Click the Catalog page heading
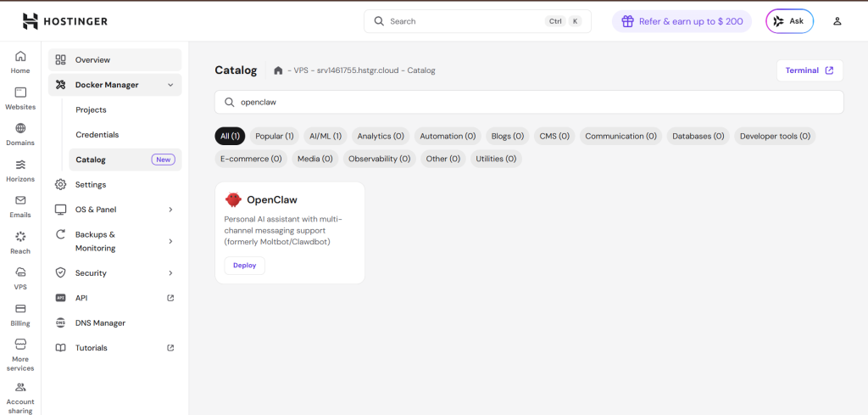 click(236, 70)
